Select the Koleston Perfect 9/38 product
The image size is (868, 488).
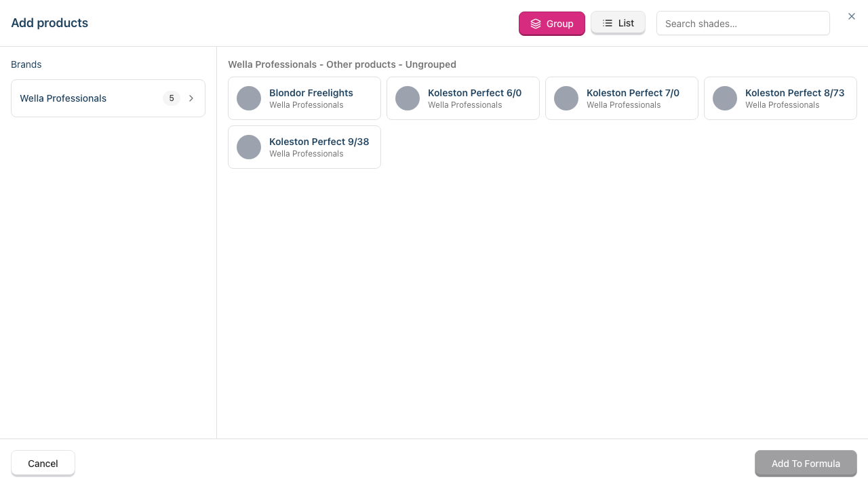pyautogui.click(x=304, y=147)
